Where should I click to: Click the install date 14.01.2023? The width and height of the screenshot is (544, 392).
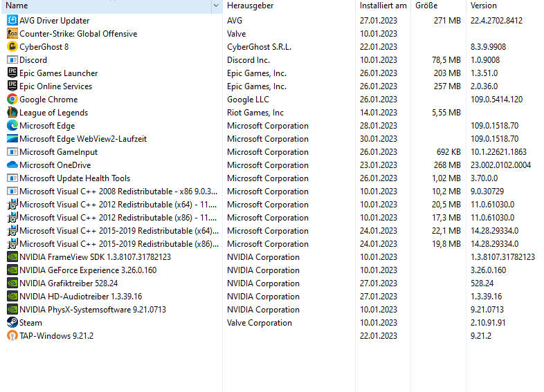point(378,113)
